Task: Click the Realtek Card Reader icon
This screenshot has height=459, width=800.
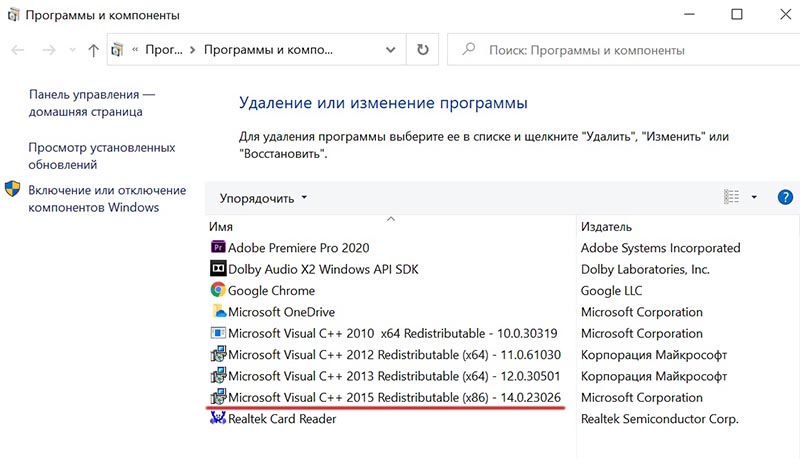Action: point(218,418)
